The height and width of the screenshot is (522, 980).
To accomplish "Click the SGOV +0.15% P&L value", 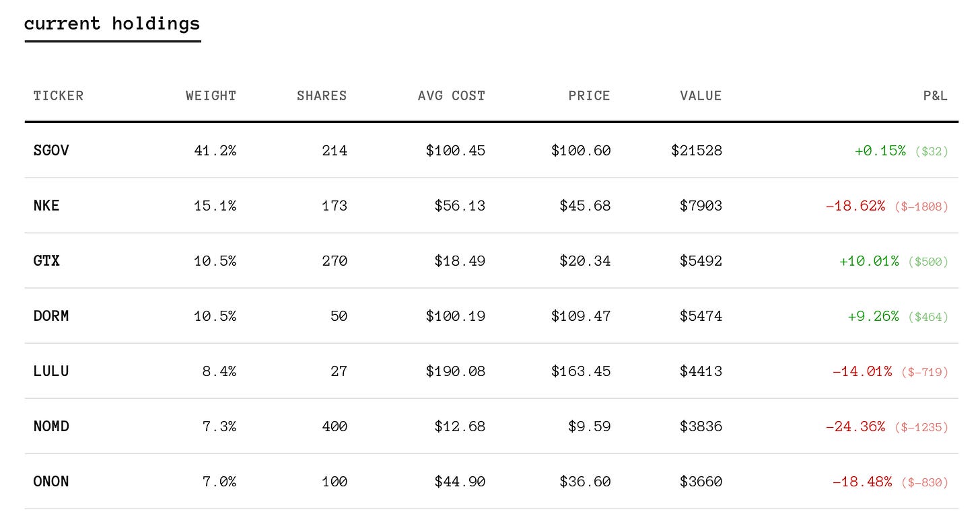I will [x=880, y=151].
